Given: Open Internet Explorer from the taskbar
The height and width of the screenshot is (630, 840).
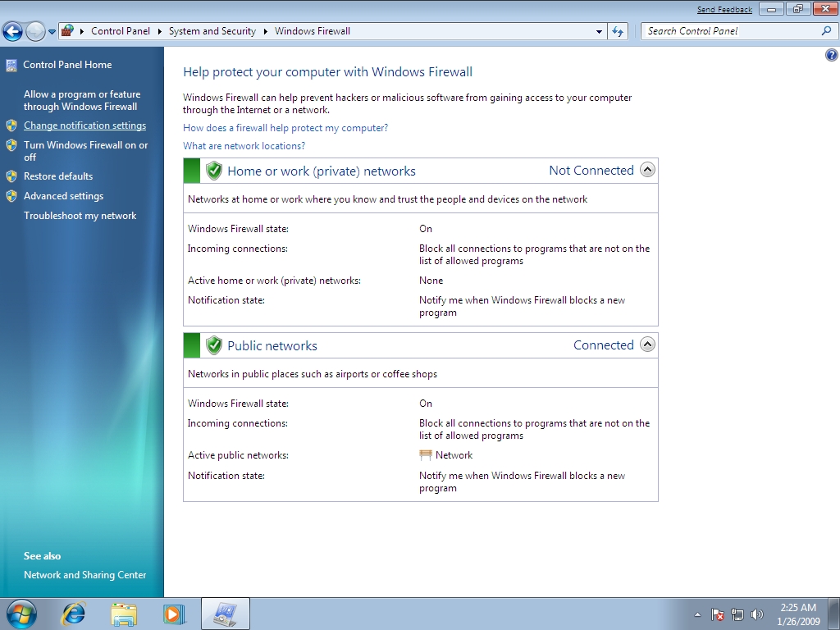Looking at the screenshot, I should [x=74, y=614].
